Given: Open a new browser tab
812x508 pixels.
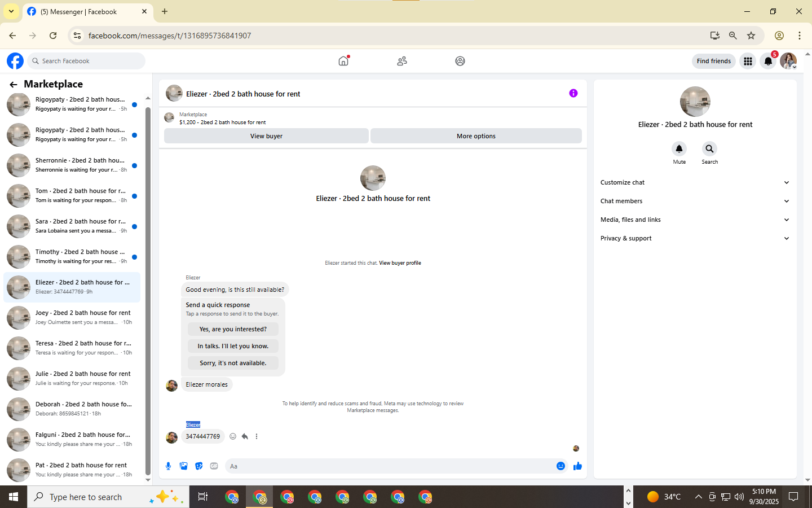Looking at the screenshot, I should [165, 11].
